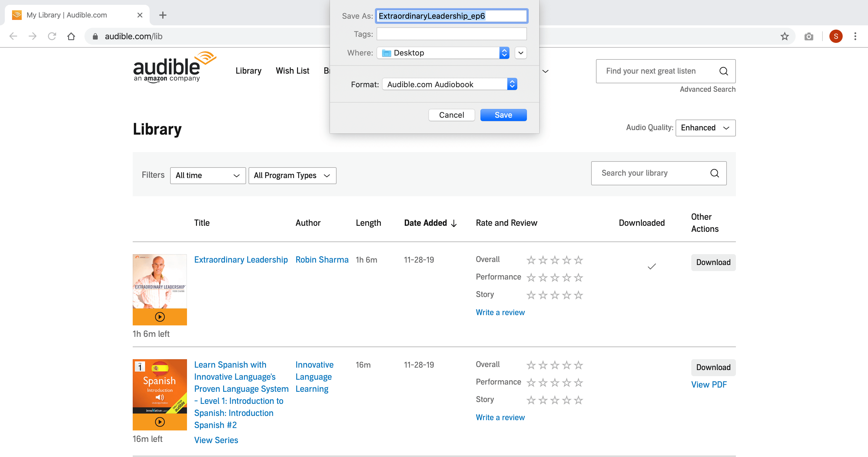
Task: Rate Learn Spanish Performance two stars
Action: 543,382
